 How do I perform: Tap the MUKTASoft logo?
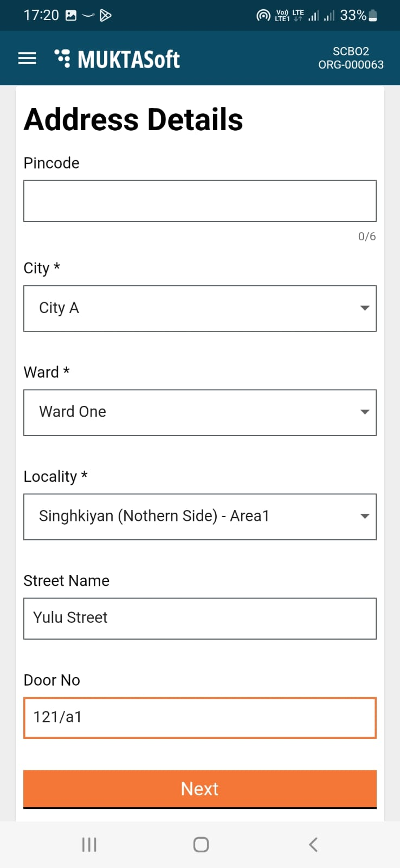118,59
